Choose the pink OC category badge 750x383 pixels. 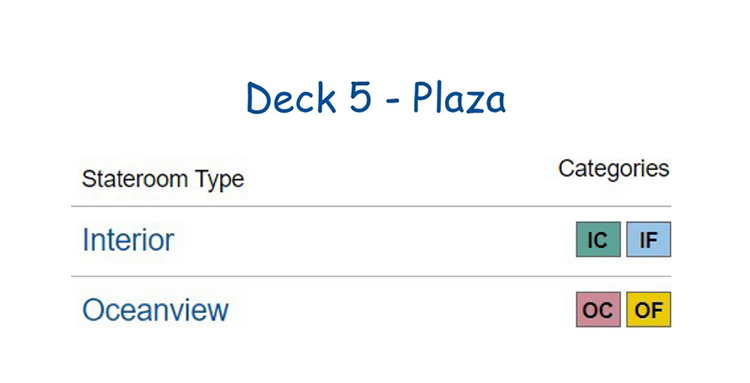[598, 310]
